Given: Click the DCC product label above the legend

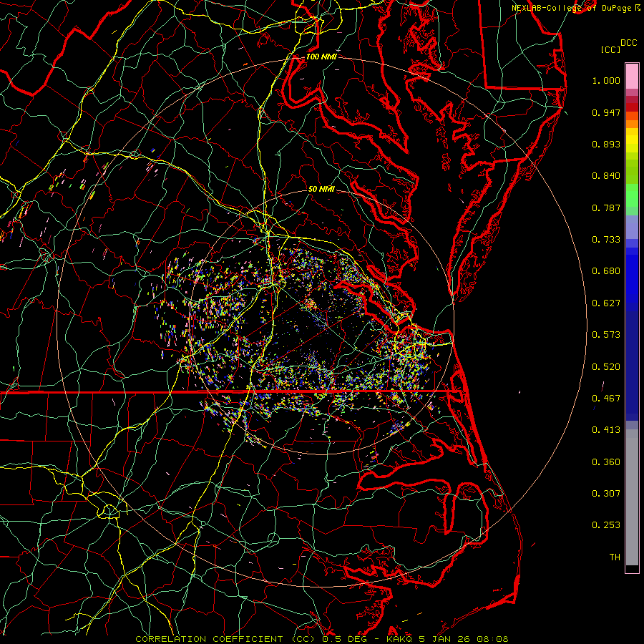Looking at the screenshot, I should pos(629,43).
